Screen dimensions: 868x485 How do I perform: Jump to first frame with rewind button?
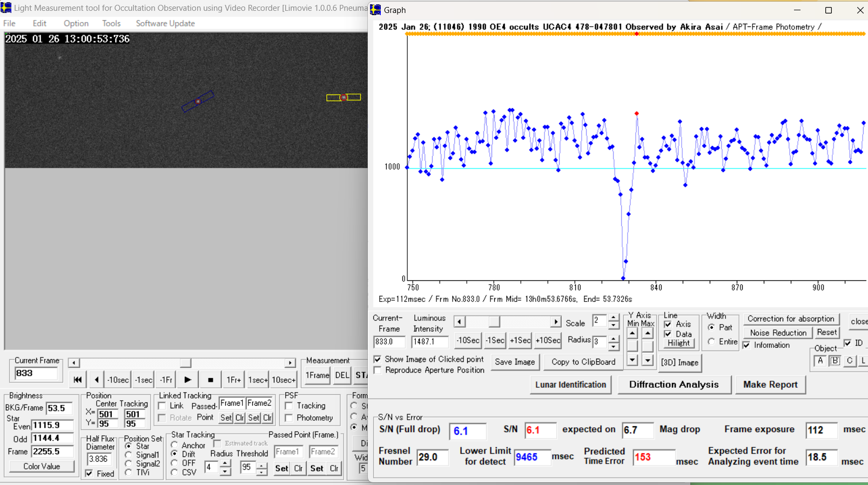[x=77, y=380]
